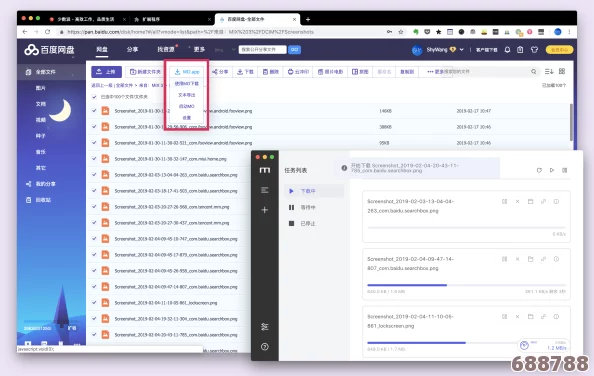Image resolution: width=594 pixels, height=376 pixels.
Task: Open the 更多 menu in top navigation
Action: [199, 50]
